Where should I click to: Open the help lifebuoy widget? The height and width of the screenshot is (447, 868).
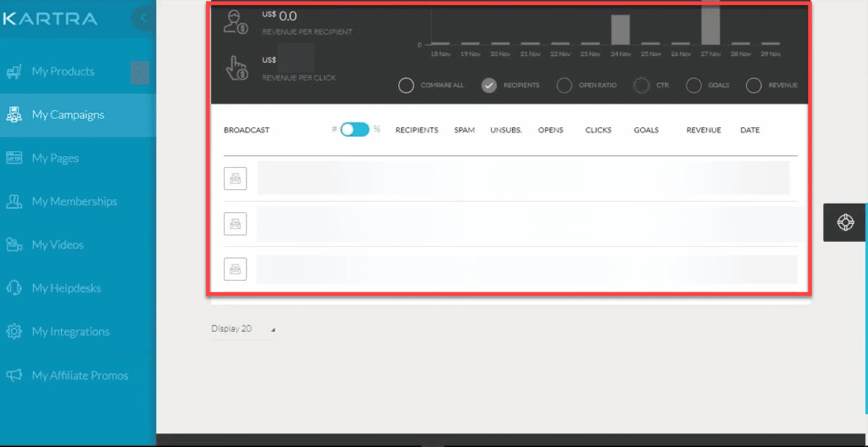tap(845, 222)
